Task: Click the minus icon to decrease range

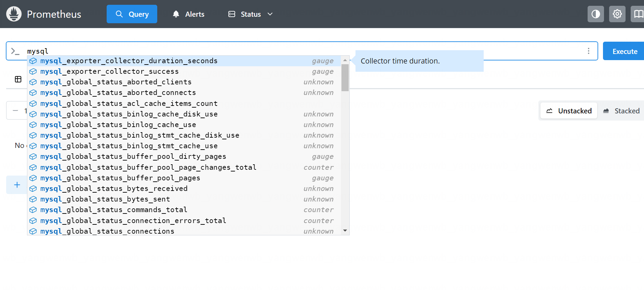Action: [x=15, y=111]
